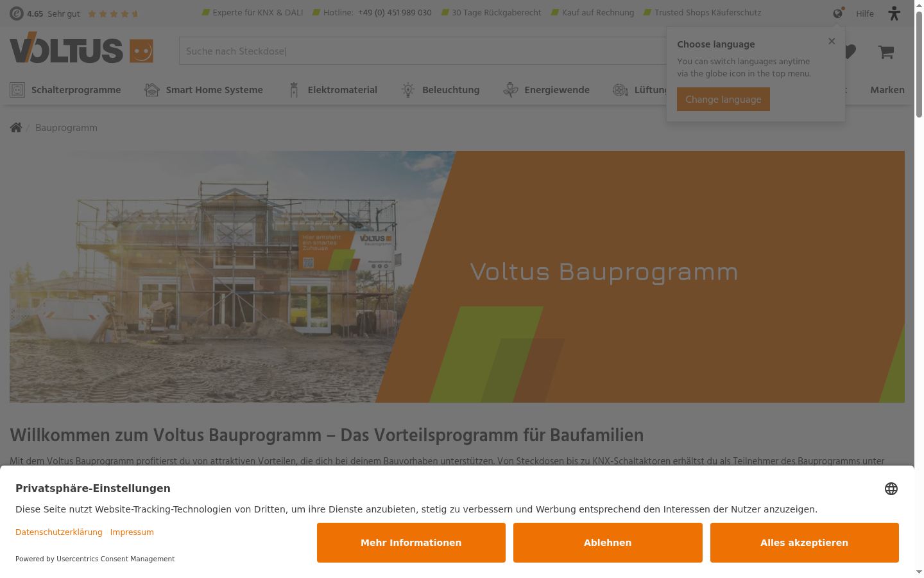The width and height of the screenshot is (924, 578).
Task: Click the text Experte für KNX & DALI
Action: (258, 13)
